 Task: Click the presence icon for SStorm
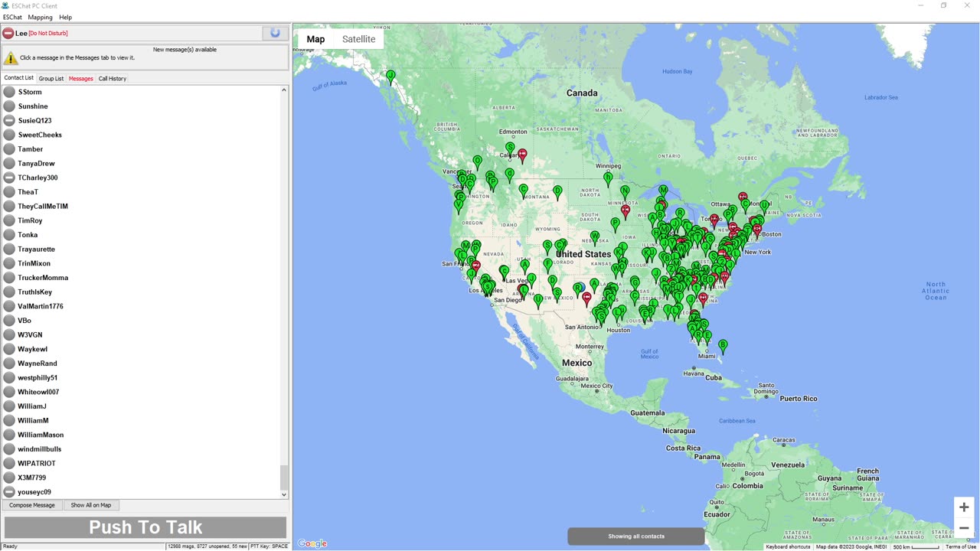click(x=9, y=92)
